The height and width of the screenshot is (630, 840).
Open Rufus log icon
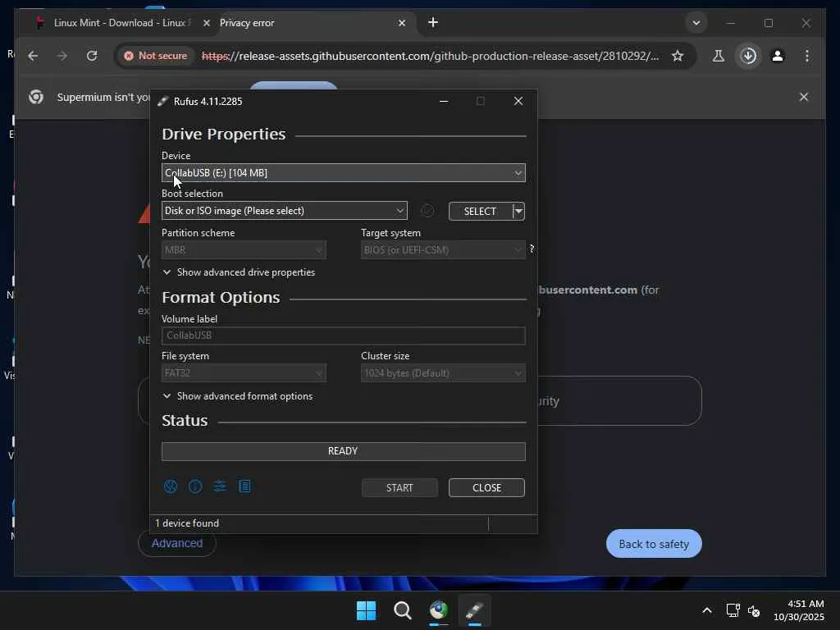pos(244,486)
